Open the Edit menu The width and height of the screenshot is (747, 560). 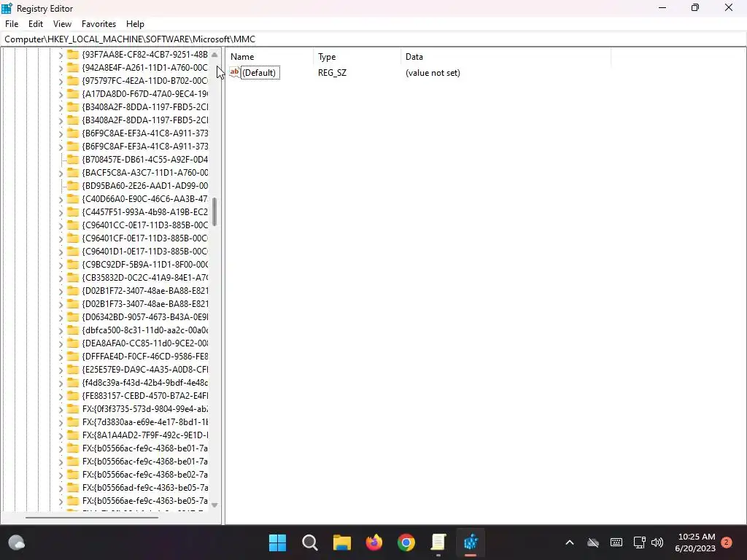36,24
